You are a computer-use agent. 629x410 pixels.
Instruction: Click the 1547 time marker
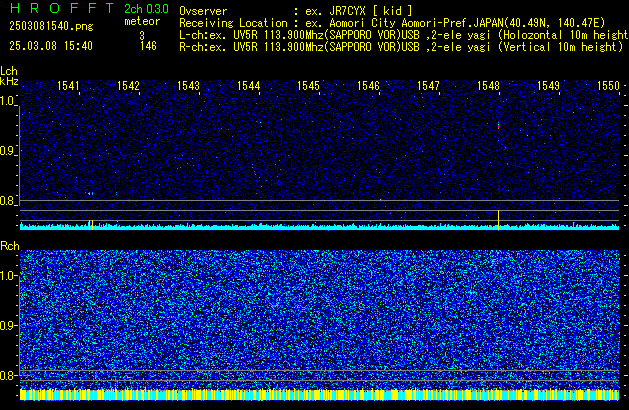coord(428,86)
